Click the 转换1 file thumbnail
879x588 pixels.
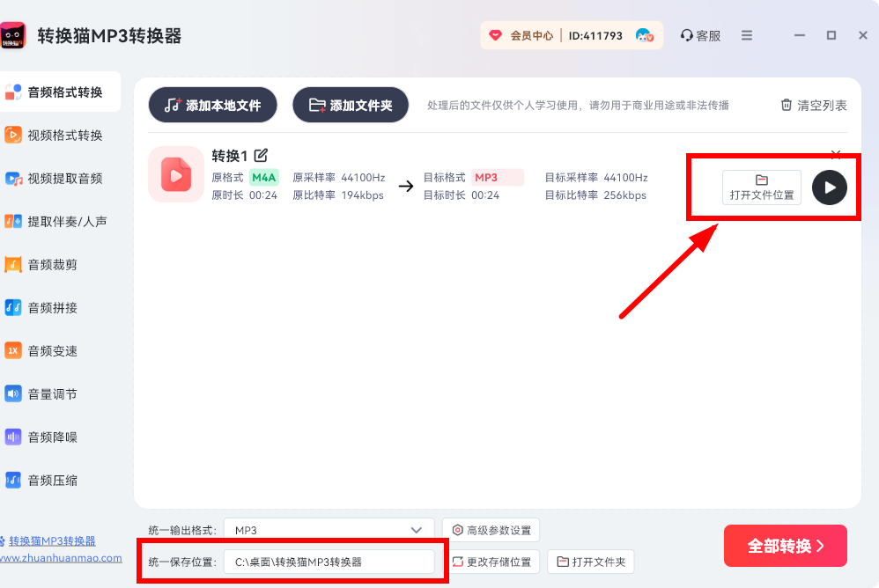[176, 174]
